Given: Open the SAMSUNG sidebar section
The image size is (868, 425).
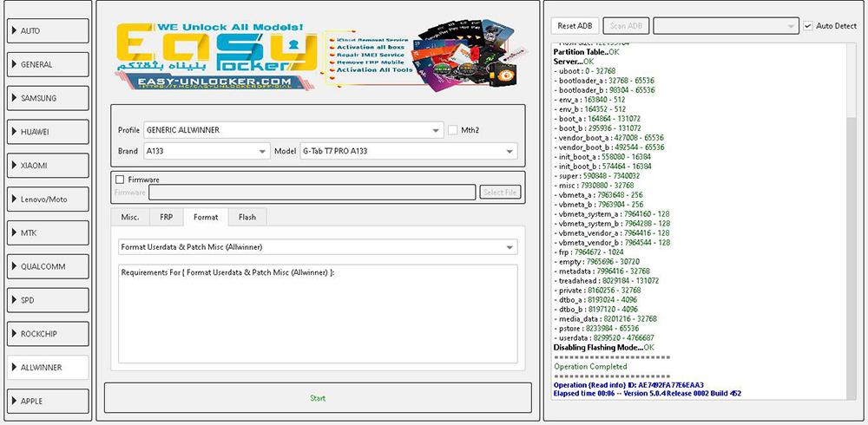Looking at the screenshot, I should (x=48, y=99).
